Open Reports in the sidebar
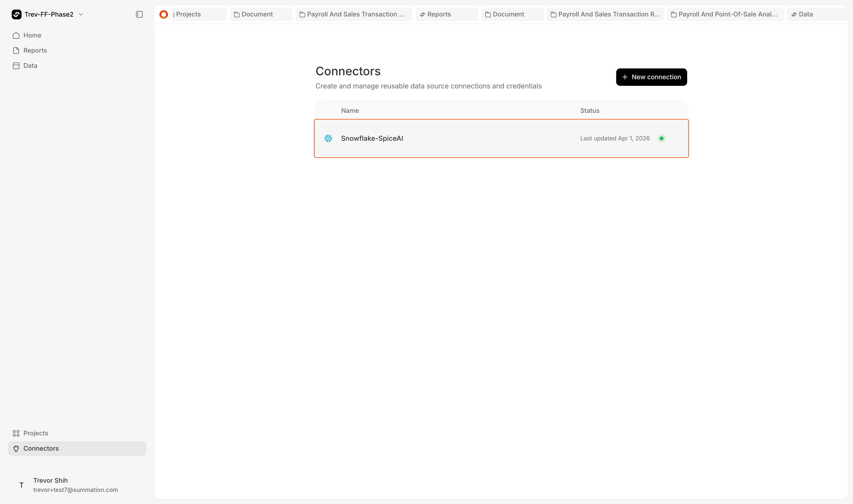The width and height of the screenshot is (853, 504). tap(77, 50)
